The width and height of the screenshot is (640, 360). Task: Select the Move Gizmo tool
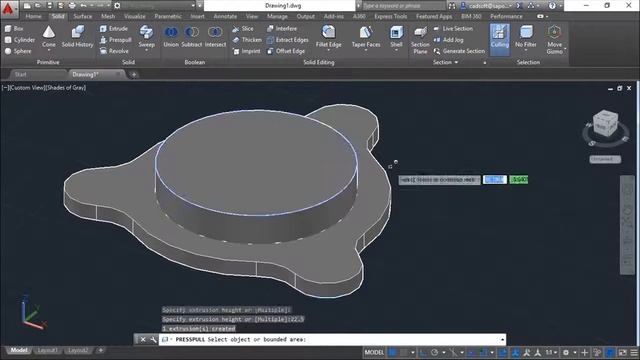[x=554, y=39]
